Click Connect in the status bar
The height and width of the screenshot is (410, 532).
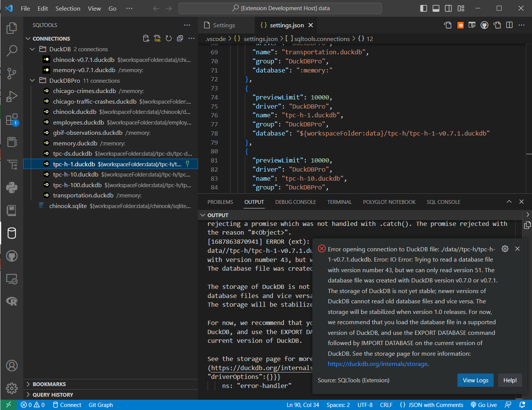[67, 405]
